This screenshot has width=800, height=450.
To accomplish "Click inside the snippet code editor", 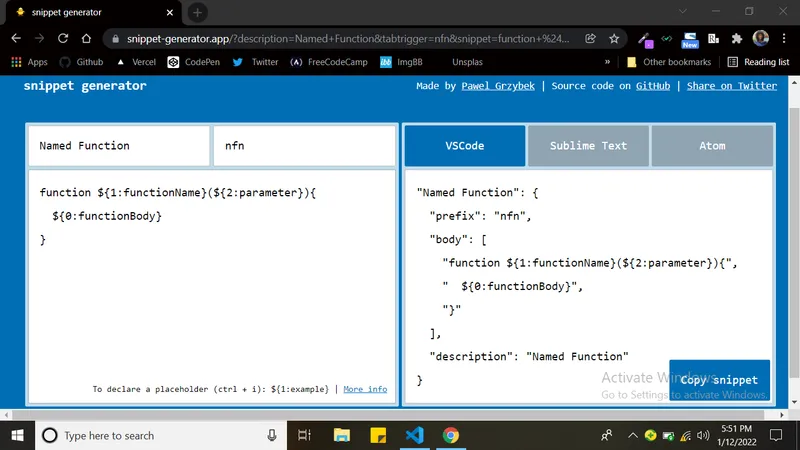I will pyautogui.click(x=212, y=287).
